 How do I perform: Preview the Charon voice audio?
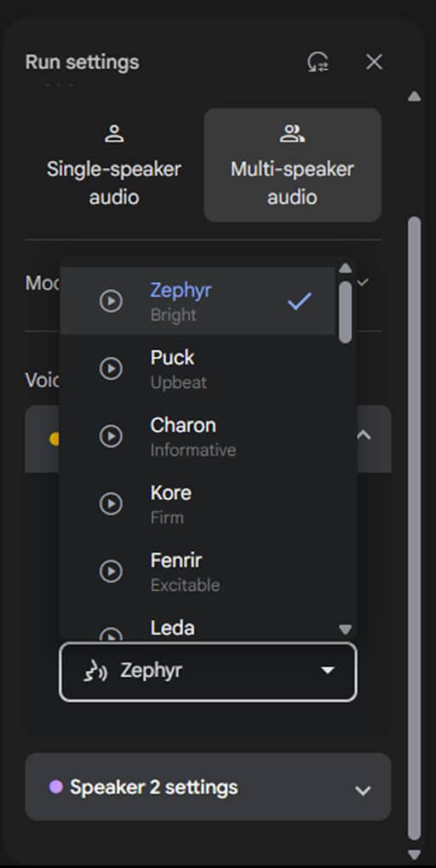(x=112, y=436)
